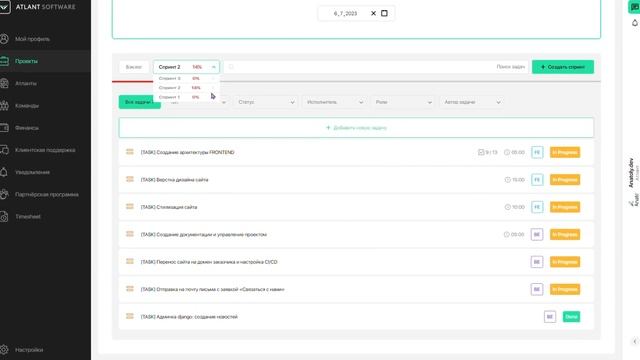Click the BE badge on Создание документации task
Screen dimensions: 640x360
(537, 234)
